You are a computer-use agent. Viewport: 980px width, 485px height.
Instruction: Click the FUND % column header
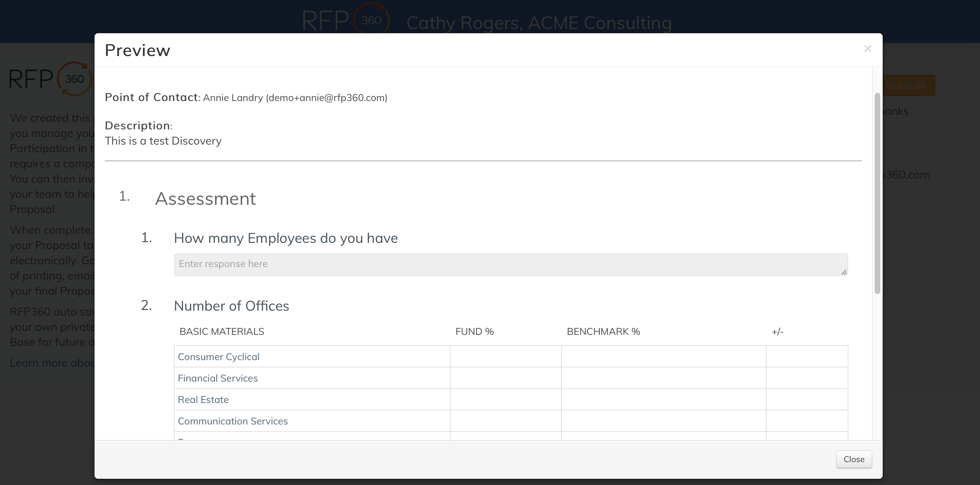474,331
